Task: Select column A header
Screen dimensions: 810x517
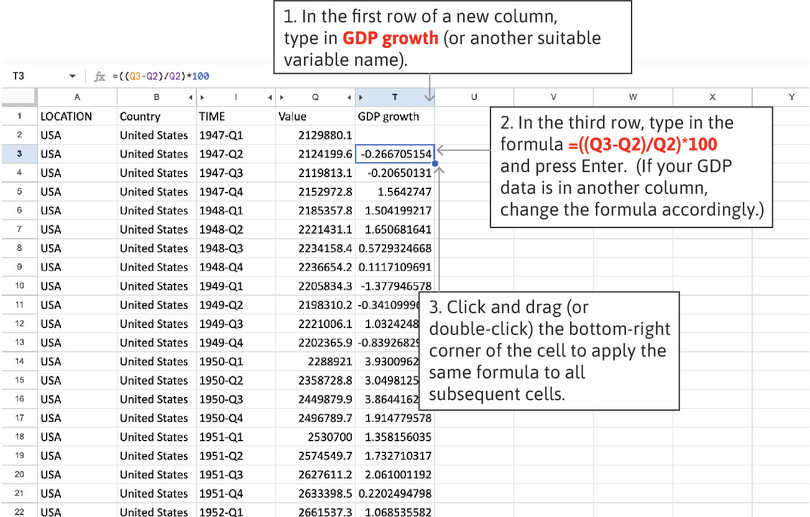Action: coord(77,97)
